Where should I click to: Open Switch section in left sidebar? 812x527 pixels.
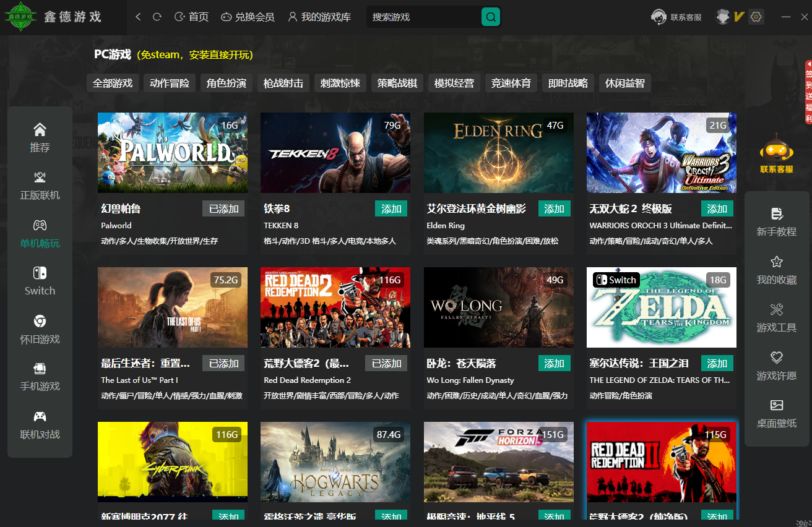coord(40,281)
